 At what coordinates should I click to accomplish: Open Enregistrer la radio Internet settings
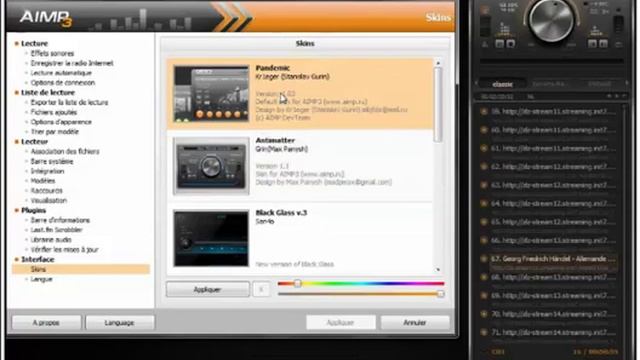(72, 63)
